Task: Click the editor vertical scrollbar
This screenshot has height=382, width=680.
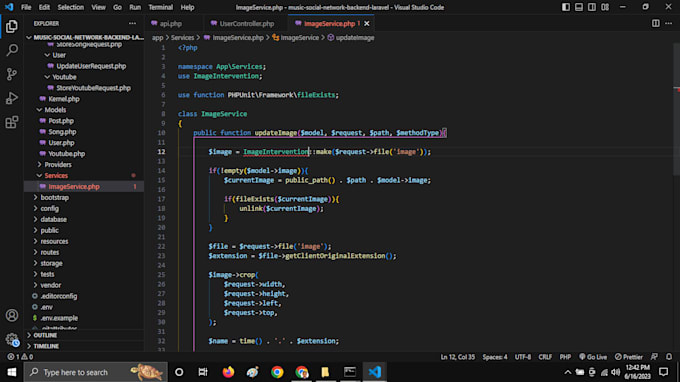Action: click(x=677, y=108)
